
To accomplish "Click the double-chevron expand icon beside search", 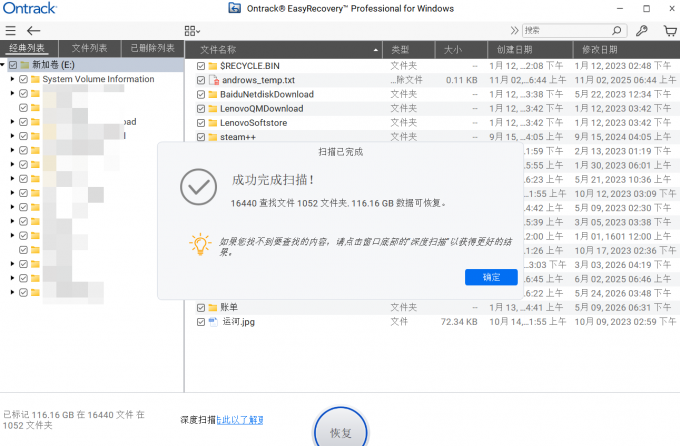I will pyautogui.click(x=514, y=30).
